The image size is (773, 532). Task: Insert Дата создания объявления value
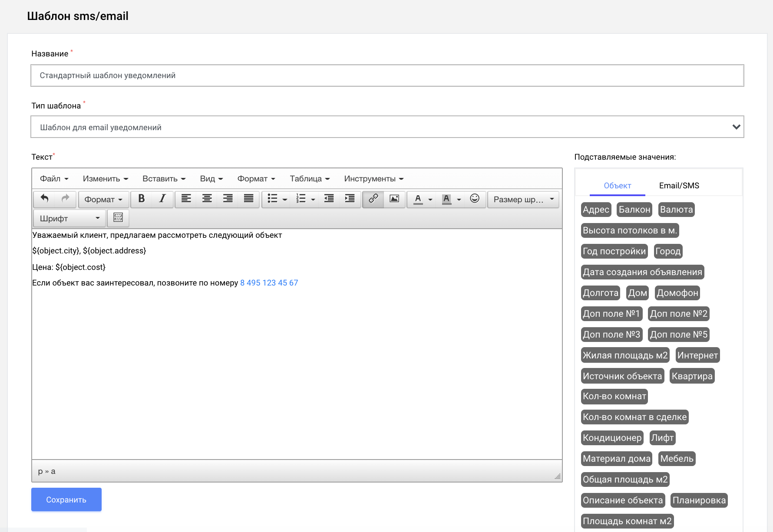click(642, 272)
